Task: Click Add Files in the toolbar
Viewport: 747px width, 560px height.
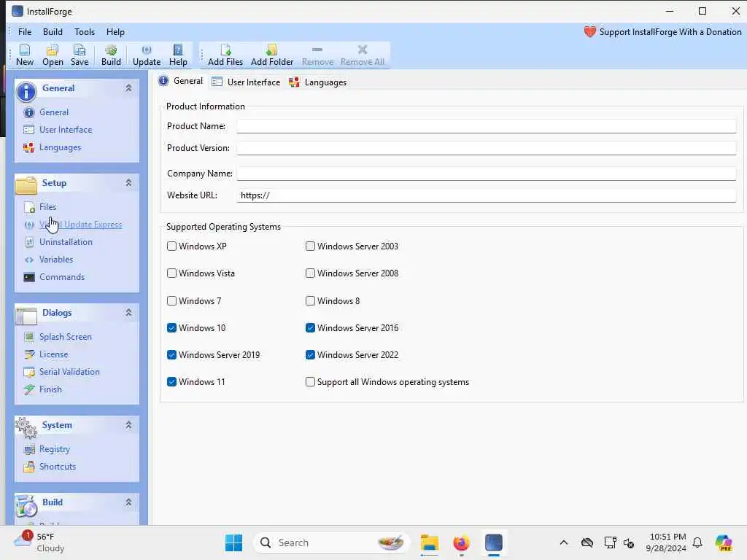Action: 225,55
